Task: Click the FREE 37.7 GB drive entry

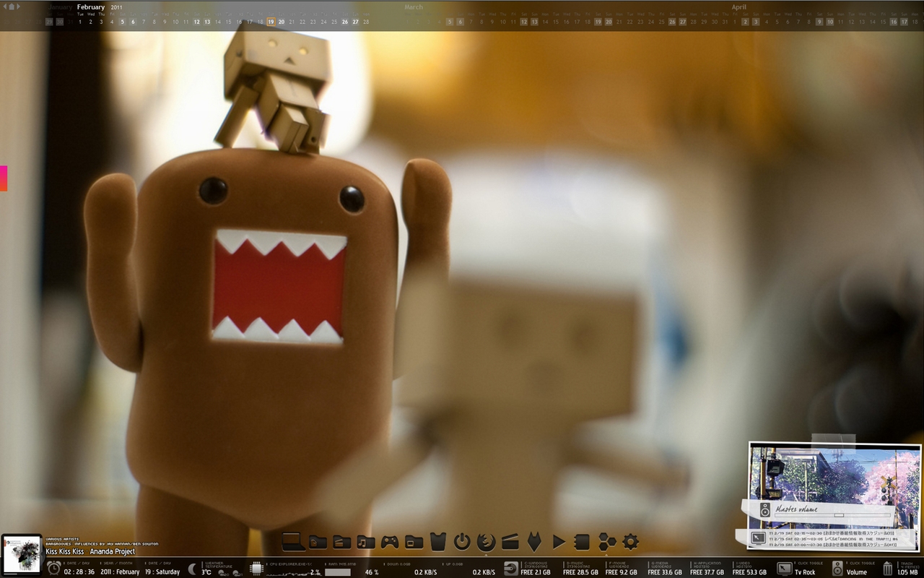Action: click(707, 572)
